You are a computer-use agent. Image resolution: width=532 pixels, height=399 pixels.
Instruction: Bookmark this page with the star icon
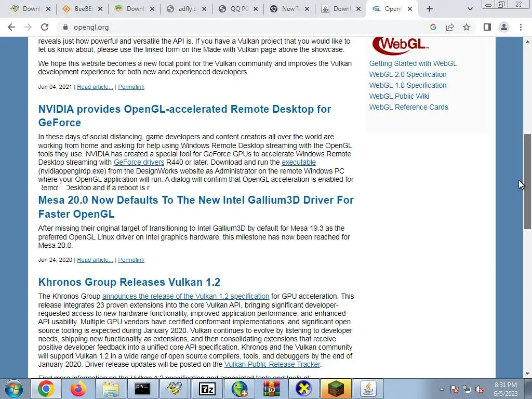467,27
